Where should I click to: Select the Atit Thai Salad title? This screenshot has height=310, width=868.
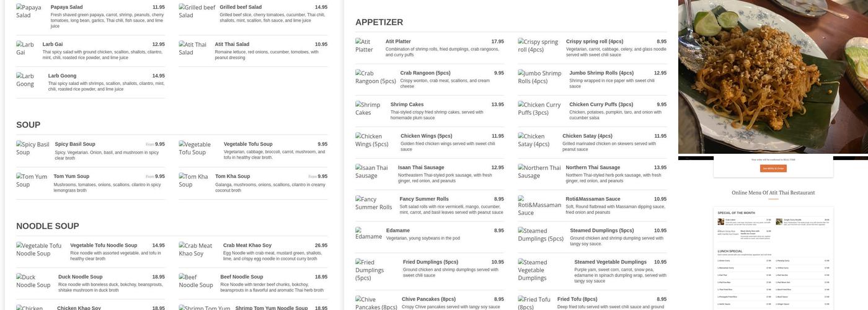pyautogui.click(x=232, y=44)
